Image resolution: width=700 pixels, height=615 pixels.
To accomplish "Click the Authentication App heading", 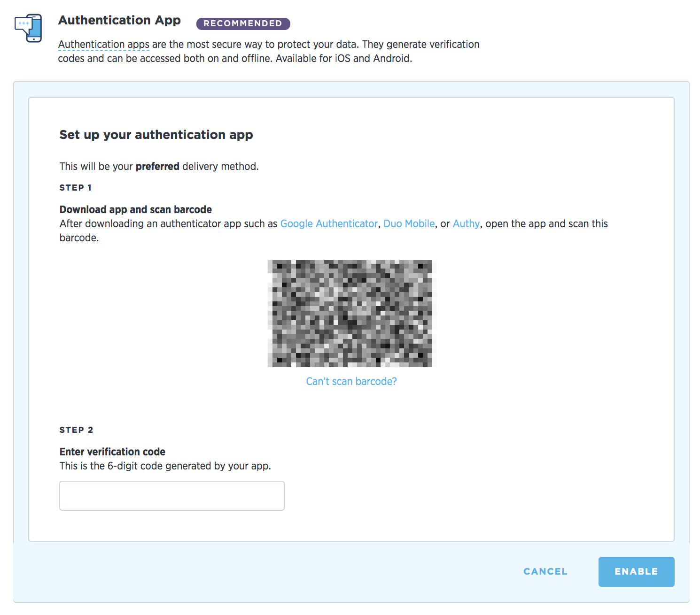I will coord(119,21).
